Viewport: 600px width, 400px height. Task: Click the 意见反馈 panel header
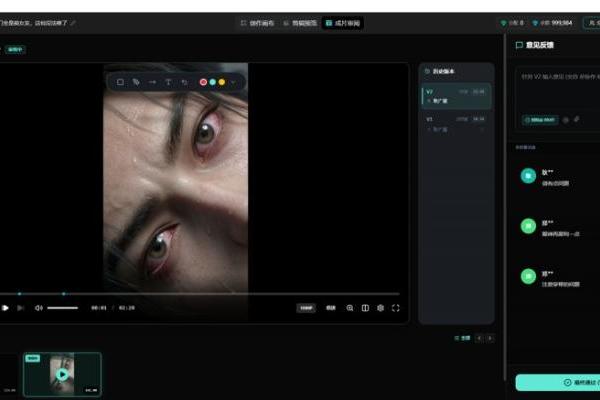pos(535,45)
